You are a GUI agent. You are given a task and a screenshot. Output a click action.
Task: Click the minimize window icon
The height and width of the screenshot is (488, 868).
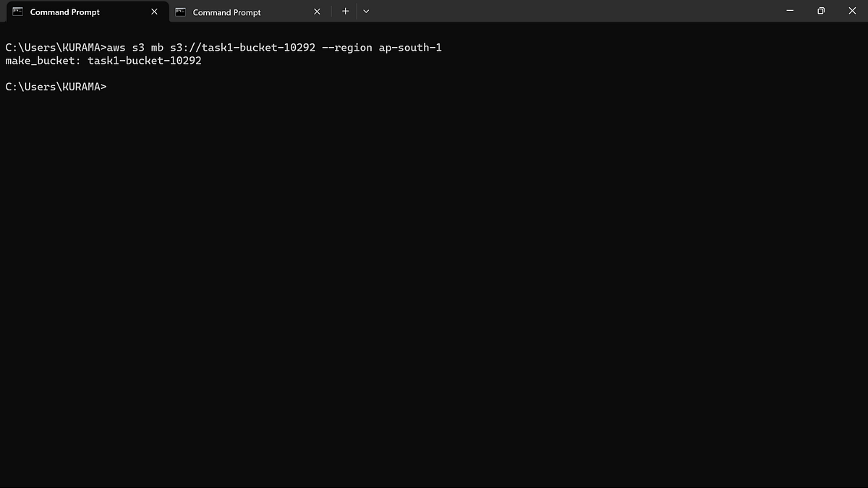789,11
